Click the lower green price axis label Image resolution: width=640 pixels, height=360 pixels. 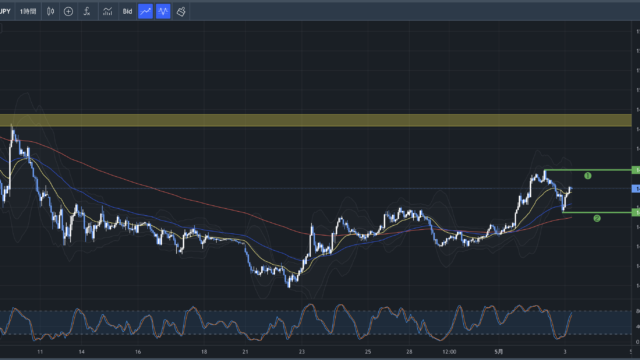(636, 212)
